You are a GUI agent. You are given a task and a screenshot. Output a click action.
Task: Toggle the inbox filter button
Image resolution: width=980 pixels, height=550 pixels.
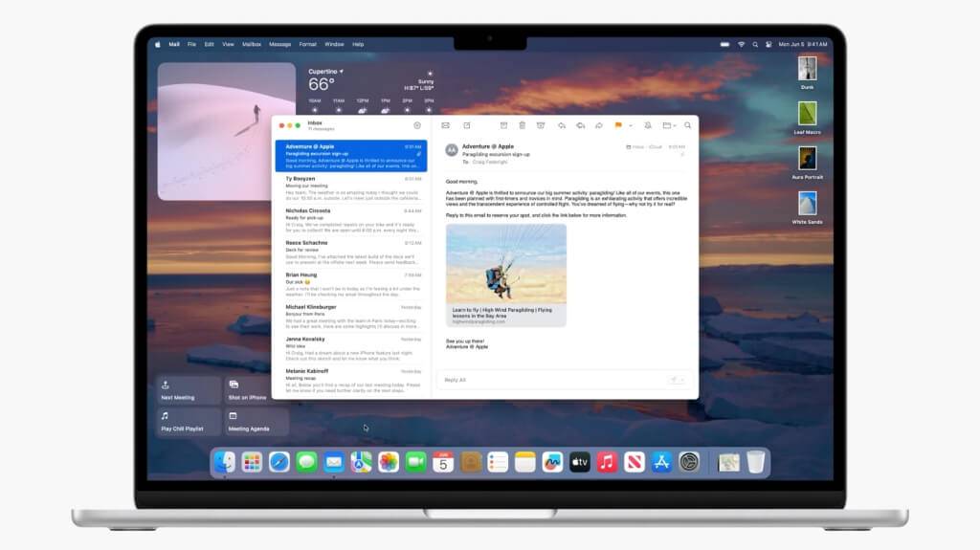417,125
